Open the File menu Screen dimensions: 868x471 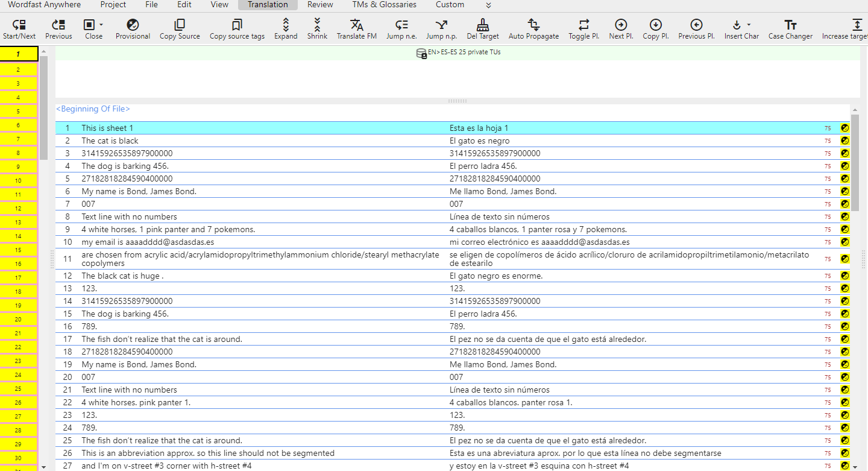click(151, 5)
